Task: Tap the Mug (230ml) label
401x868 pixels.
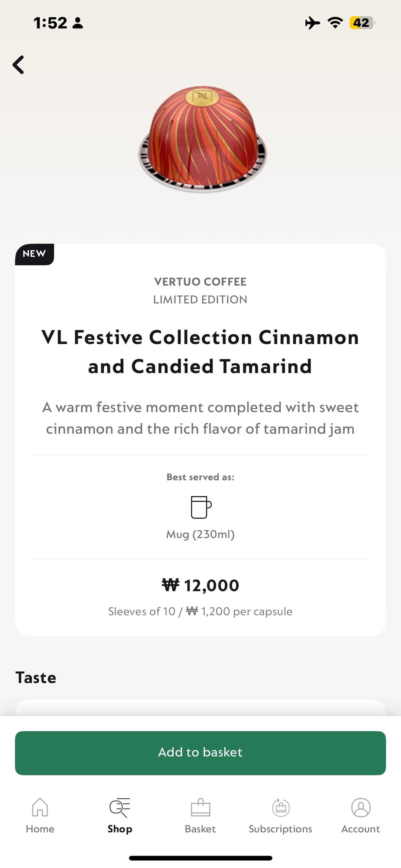Action: (200, 534)
